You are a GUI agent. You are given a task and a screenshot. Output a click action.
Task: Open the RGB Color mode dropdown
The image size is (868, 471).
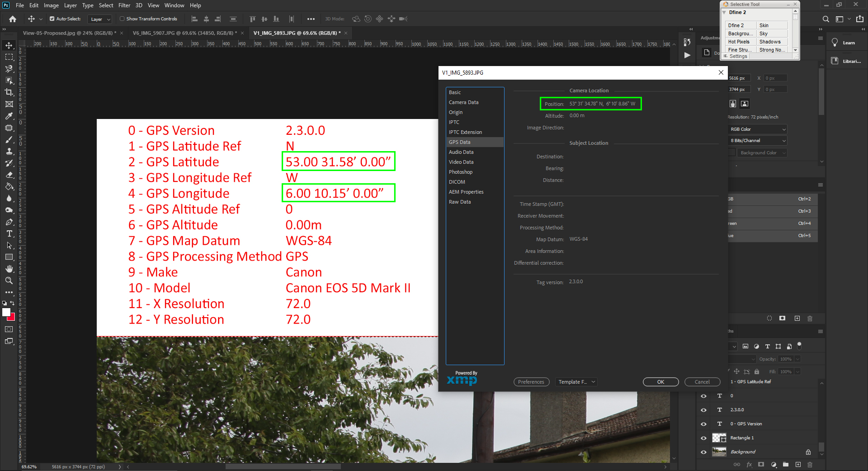pos(758,129)
